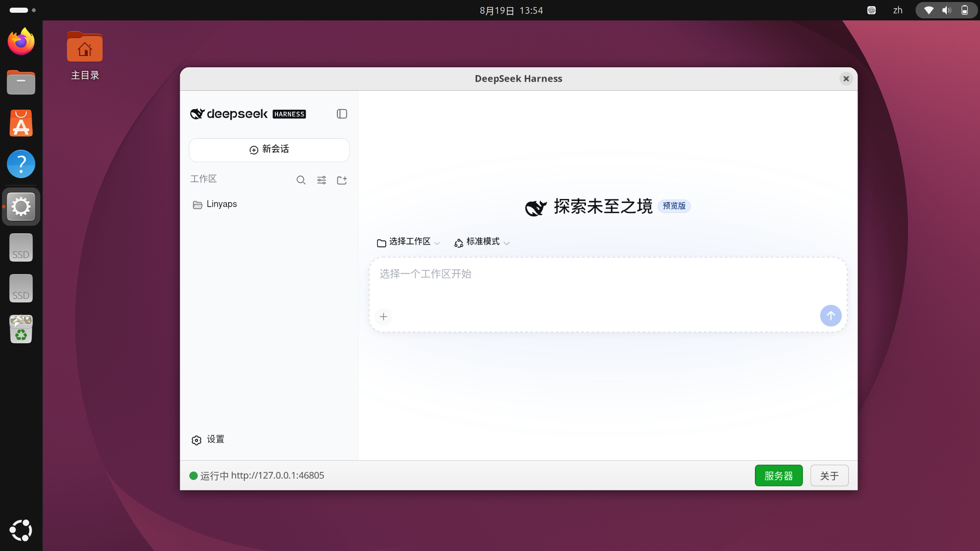Click the green 服务器 button
Image resolution: width=980 pixels, height=551 pixels.
(x=778, y=475)
